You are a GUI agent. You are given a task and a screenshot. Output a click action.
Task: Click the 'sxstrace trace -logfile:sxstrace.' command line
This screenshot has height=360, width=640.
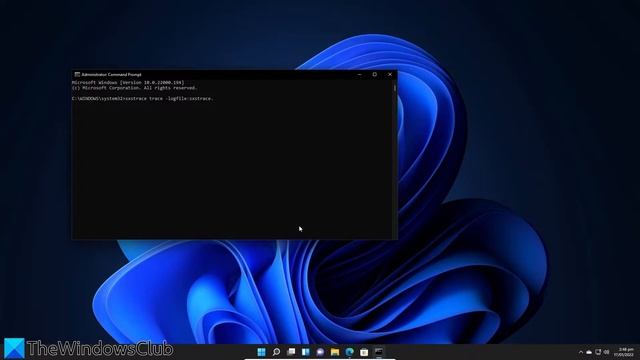[x=169, y=98]
